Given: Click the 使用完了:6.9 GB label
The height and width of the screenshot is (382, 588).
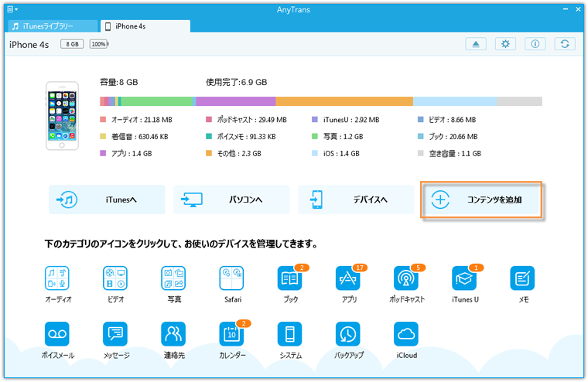Looking at the screenshot, I should pyautogui.click(x=236, y=82).
